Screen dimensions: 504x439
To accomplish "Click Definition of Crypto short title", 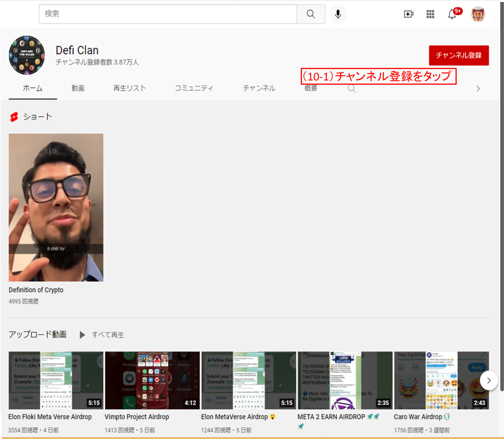I will click(x=36, y=290).
